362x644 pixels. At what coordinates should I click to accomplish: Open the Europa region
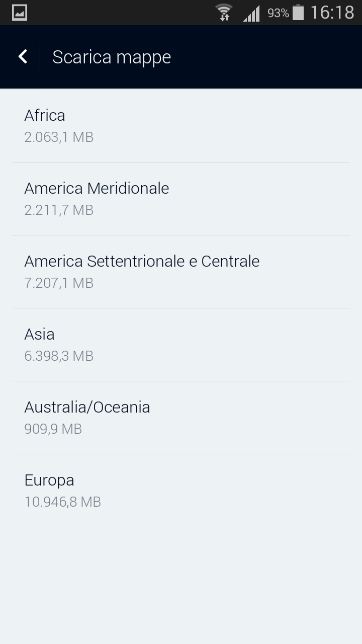coord(49,480)
